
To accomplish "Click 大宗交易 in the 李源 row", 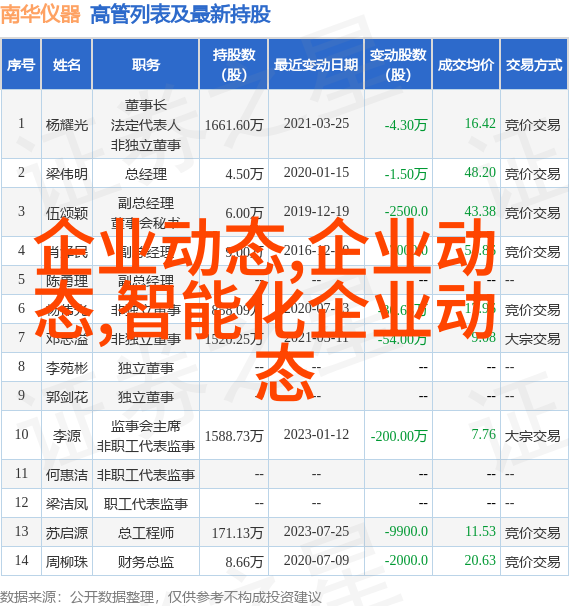I will pos(532,436).
